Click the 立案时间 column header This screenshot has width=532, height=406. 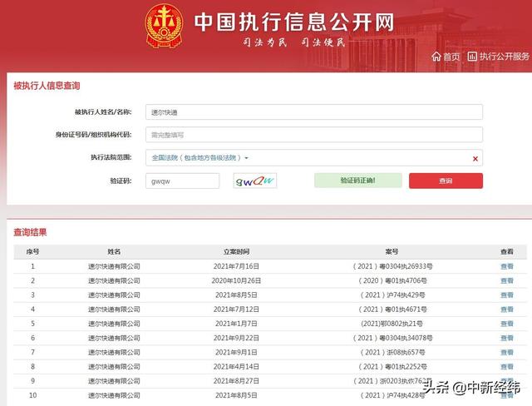pyautogui.click(x=236, y=251)
